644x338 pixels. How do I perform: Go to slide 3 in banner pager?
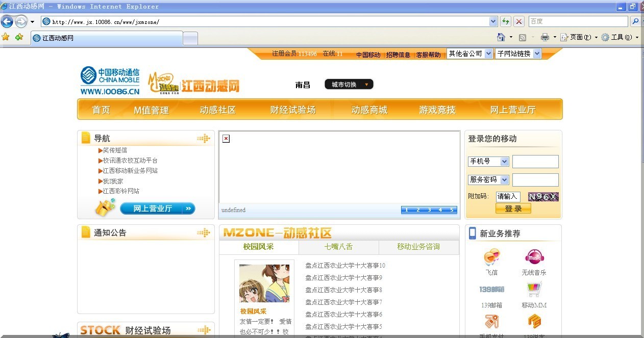pos(429,210)
